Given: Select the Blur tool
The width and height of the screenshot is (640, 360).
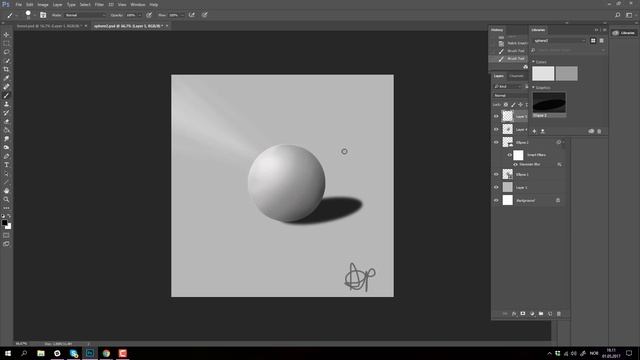Looking at the screenshot, I should pos(6,139).
